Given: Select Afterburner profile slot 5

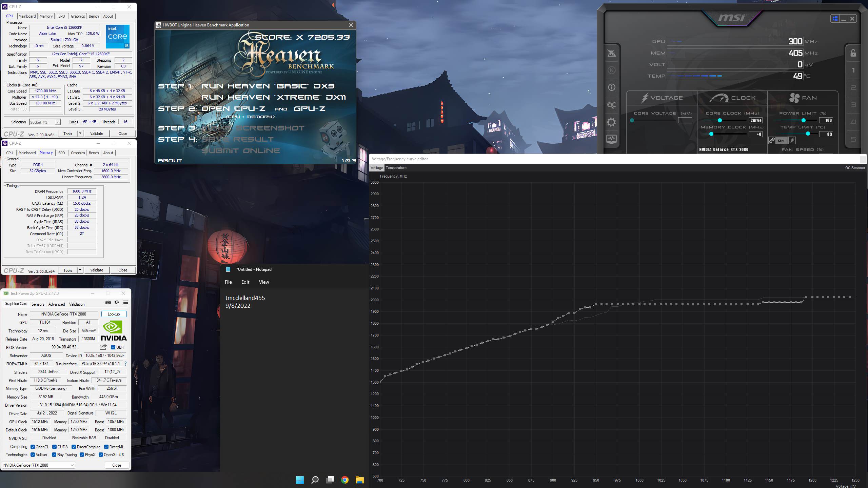Looking at the screenshot, I should pos(853,139).
